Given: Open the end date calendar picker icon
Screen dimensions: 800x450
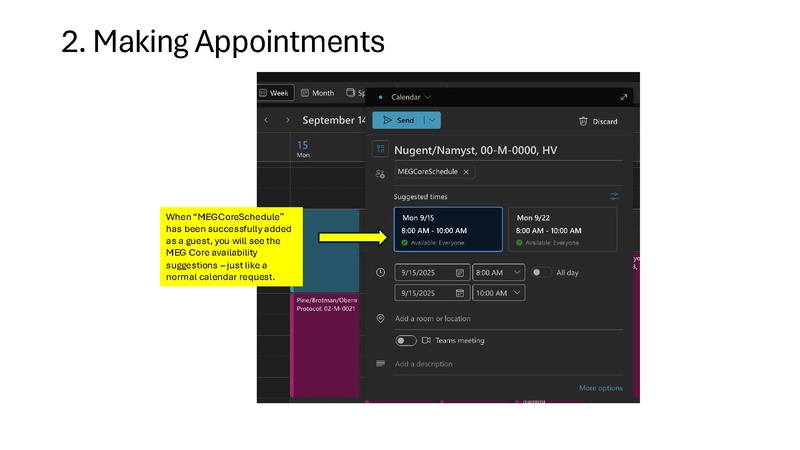Looking at the screenshot, I should (460, 293).
